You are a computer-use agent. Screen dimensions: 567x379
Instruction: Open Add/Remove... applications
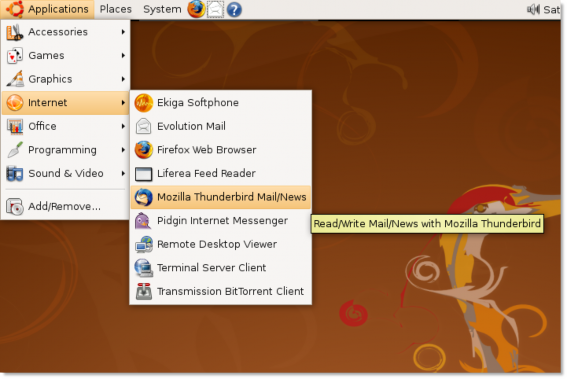tap(65, 206)
